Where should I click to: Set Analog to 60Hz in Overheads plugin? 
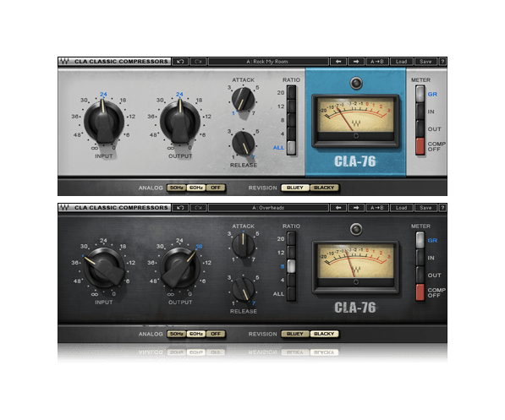pos(196,334)
